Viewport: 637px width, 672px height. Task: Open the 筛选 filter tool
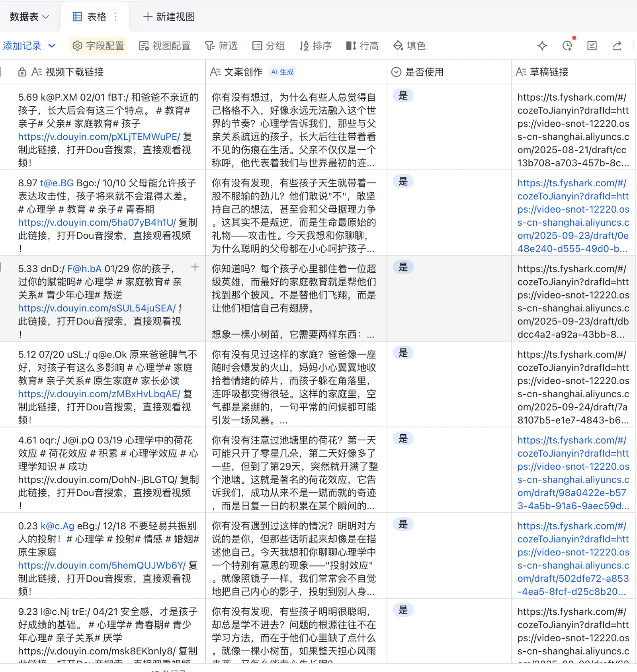pos(221,46)
